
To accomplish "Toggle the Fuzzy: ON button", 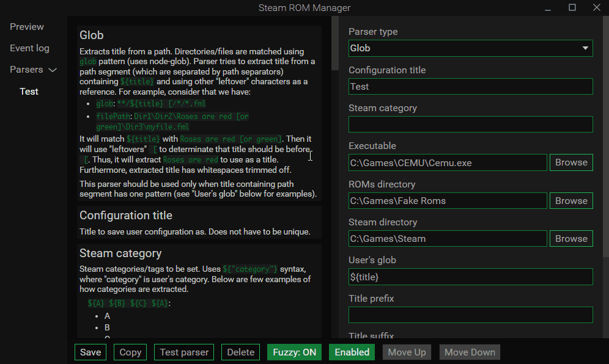I will [x=294, y=352].
